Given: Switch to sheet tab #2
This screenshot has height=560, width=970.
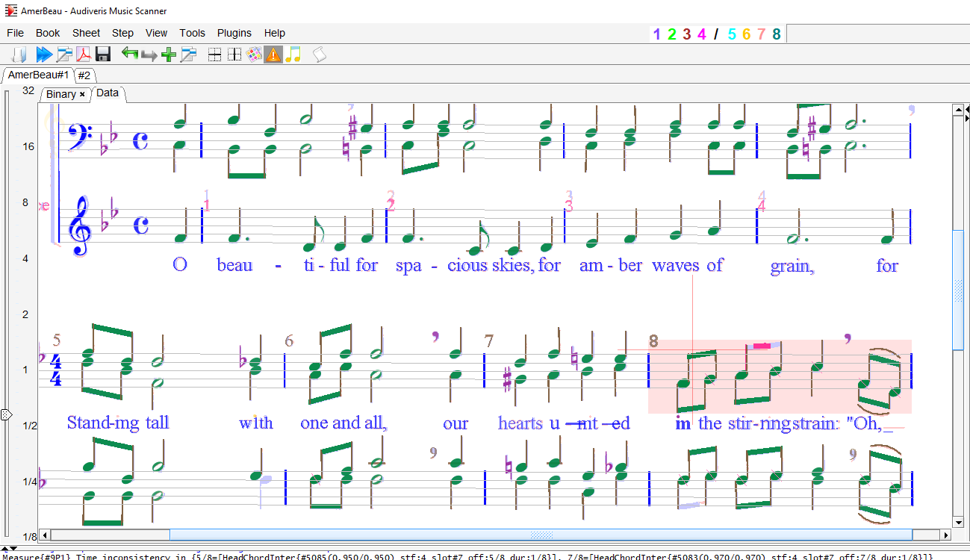Looking at the screenshot, I should click(84, 75).
